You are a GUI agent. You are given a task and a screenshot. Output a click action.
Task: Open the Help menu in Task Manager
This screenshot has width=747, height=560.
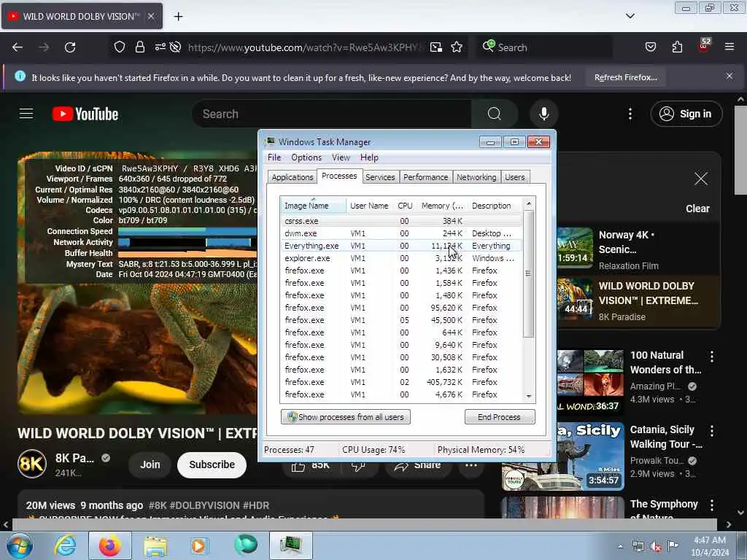click(369, 157)
